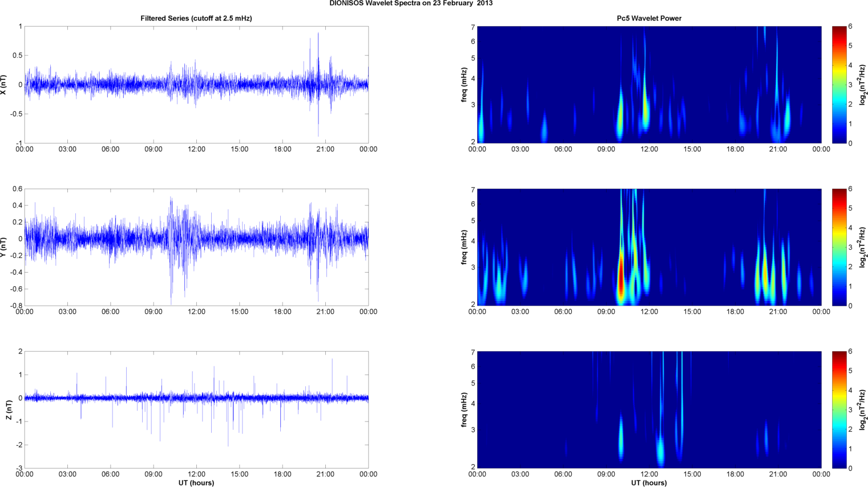
Task: Click 'UT (hours)' label under the Z series
Action: (x=196, y=483)
